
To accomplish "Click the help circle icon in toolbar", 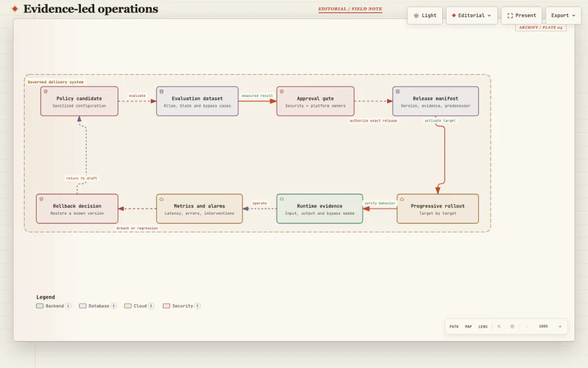I will [x=512, y=327].
